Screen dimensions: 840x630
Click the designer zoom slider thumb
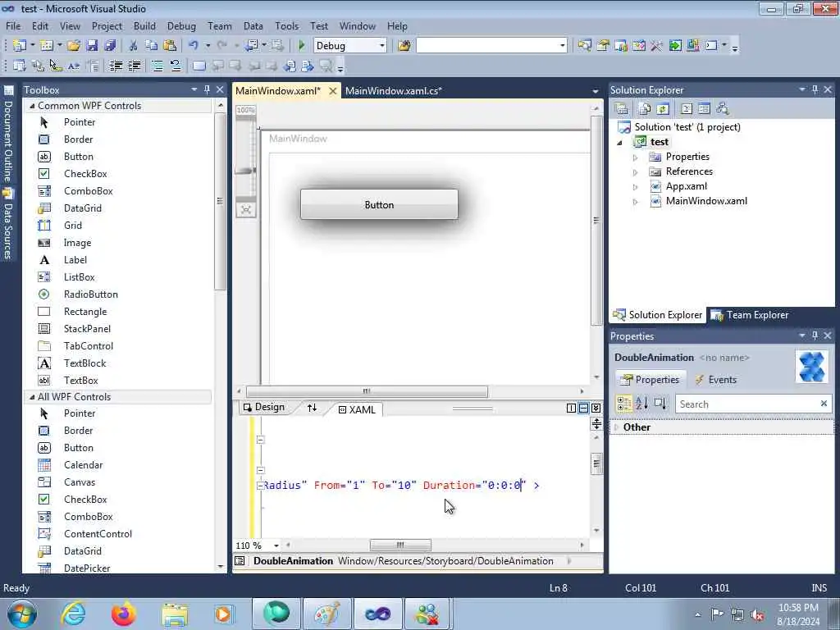point(245,171)
